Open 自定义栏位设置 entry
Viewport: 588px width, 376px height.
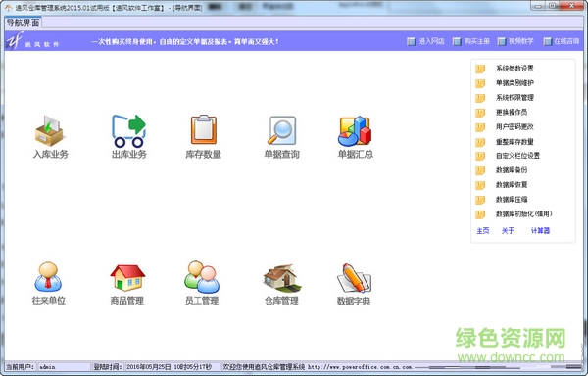(x=517, y=156)
